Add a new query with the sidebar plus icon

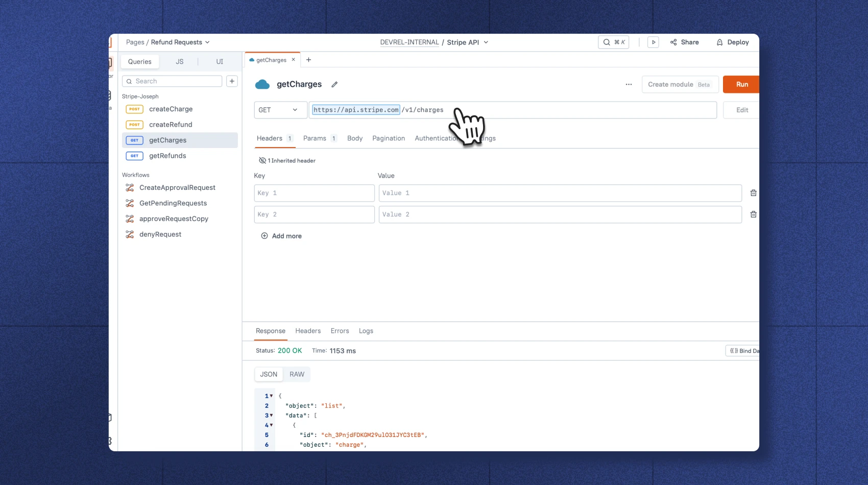pos(232,81)
